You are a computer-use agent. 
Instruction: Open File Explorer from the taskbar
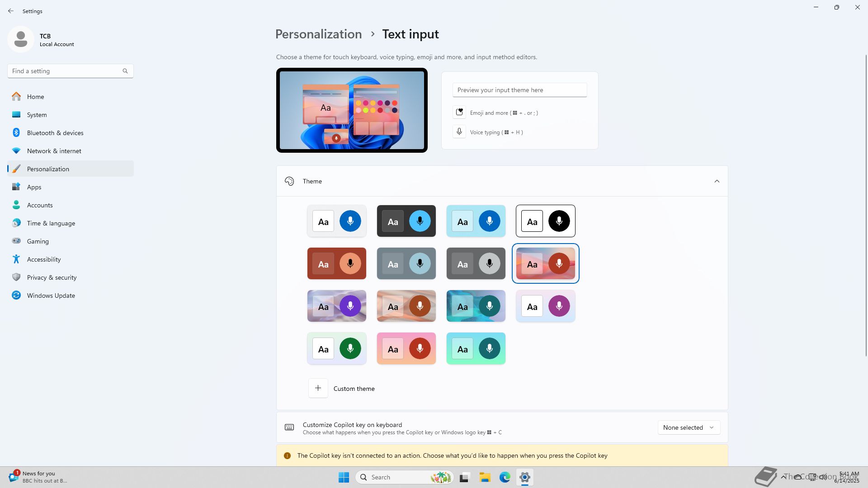(x=485, y=477)
